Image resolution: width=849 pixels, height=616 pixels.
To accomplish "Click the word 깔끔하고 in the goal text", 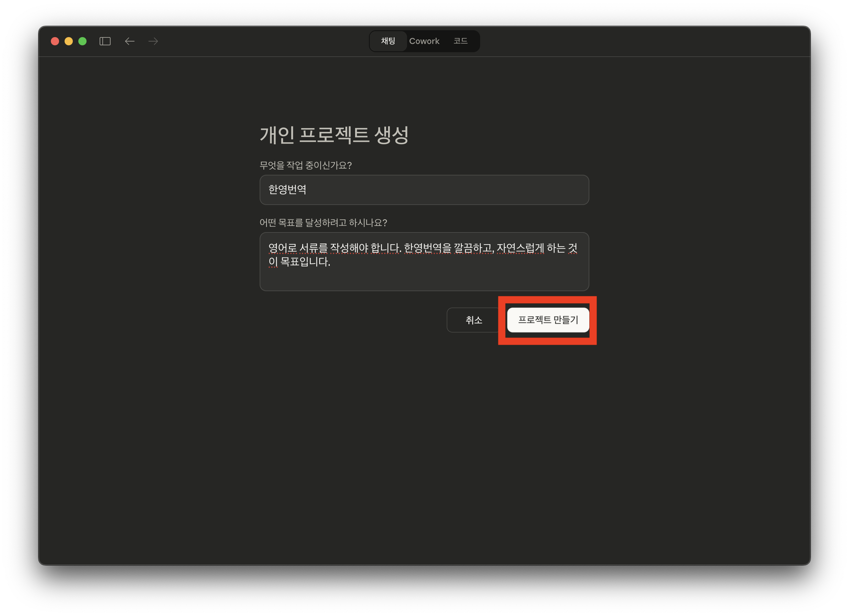I will tap(473, 248).
